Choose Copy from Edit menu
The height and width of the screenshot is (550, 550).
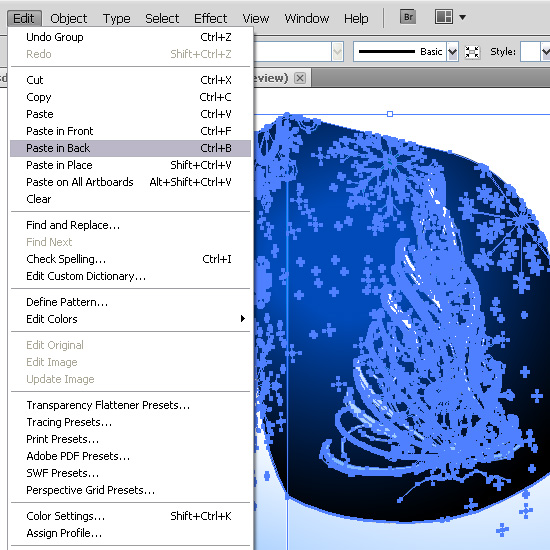(130, 97)
